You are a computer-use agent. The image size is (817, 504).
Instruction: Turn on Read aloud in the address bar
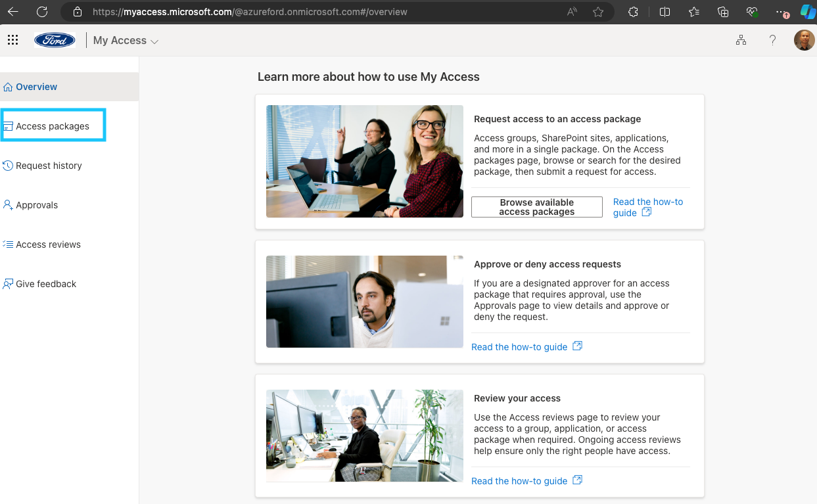point(572,12)
